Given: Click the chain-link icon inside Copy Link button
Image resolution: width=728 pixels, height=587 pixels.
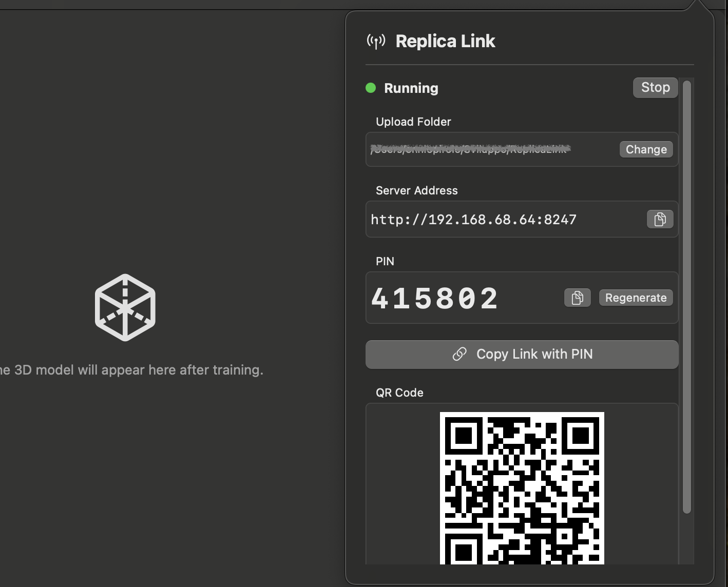Looking at the screenshot, I should (459, 354).
